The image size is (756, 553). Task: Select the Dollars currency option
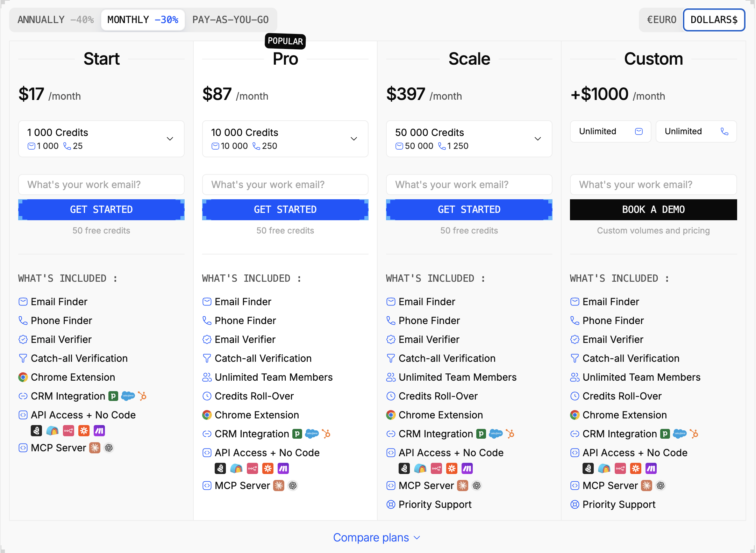(x=714, y=20)
